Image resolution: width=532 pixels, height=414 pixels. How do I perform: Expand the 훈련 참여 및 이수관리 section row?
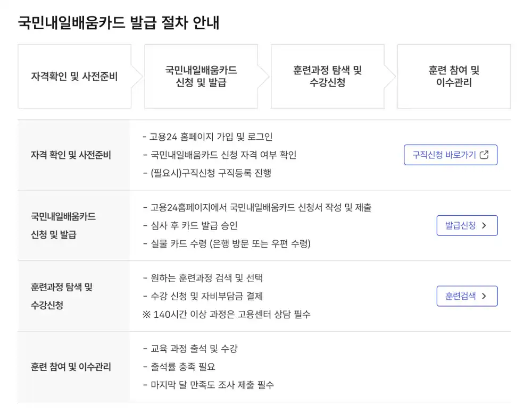click(x=266, y=367)
